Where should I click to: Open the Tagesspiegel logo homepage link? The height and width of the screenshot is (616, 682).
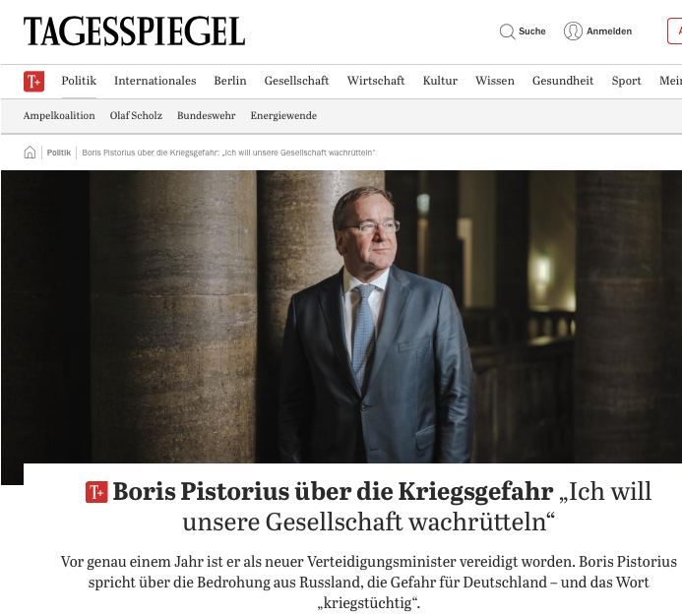tap(135, 31)
